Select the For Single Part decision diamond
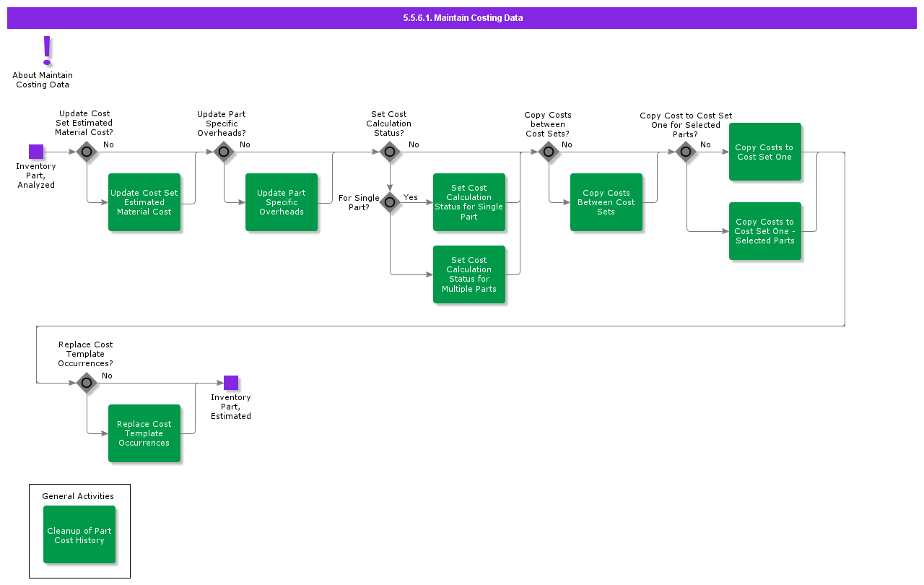Viewport: 924px width, 585px height. pyautogui.click(x=390, y=203)
